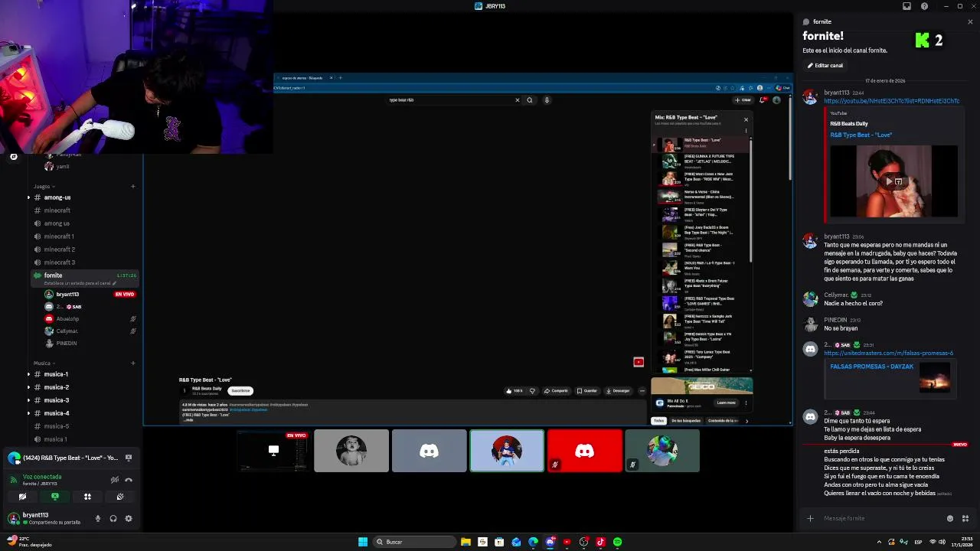
Task: Select the live stream tile marked EN VIVO
Action: [x=273, y=451]
